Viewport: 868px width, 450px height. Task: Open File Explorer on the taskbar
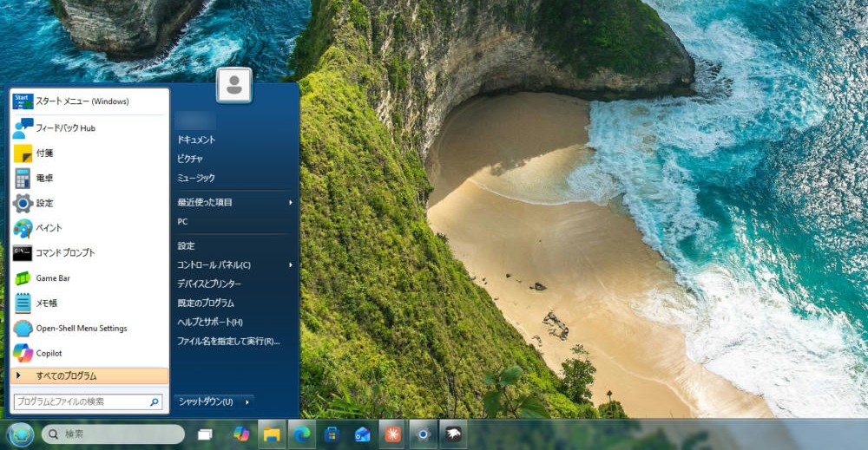click(x=271, y=434)
